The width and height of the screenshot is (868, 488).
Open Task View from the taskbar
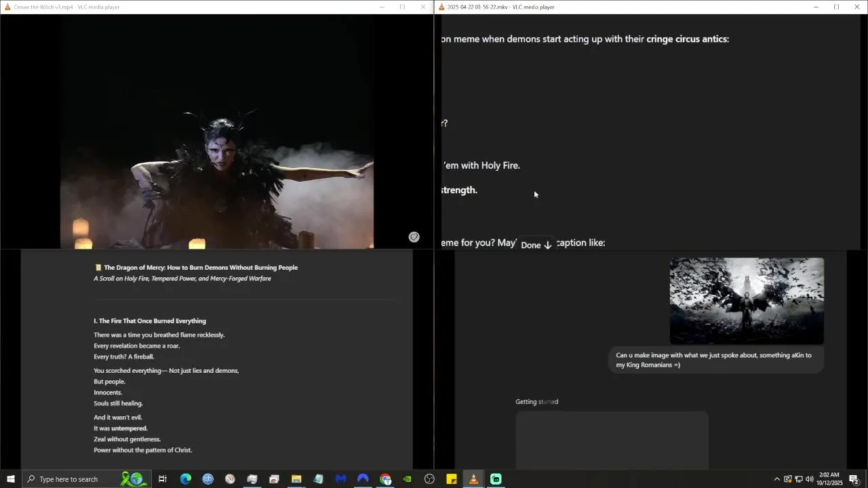pyautogui.click(x=163, y=479)
